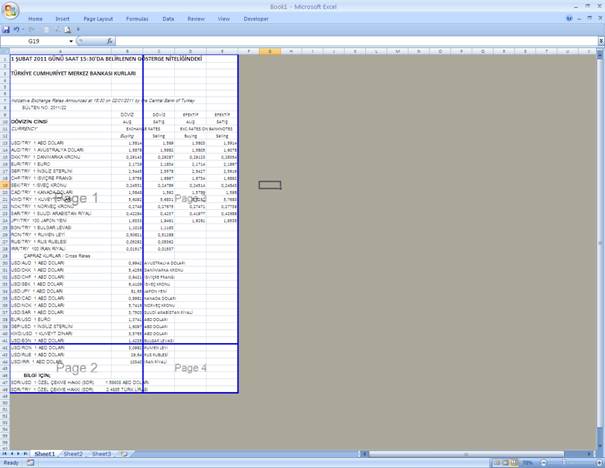This screenshot has width=605, height=468.
Task: Click the vertical scrollbar down arrow
Action: tap(600, 446)
